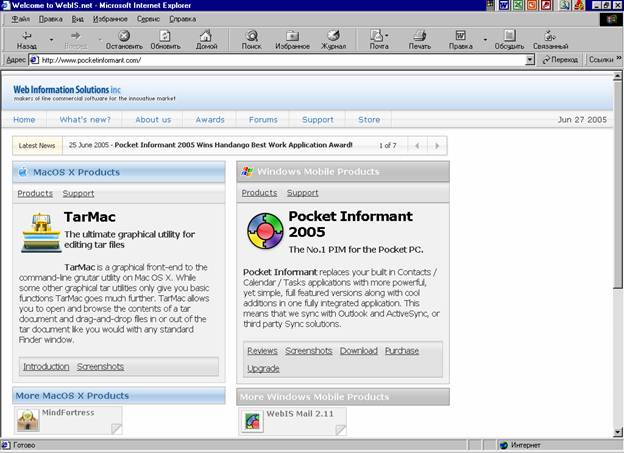
Task: Open the Журнал history toolbar icon
Action: pyautogui.click(x=333, y=40)
